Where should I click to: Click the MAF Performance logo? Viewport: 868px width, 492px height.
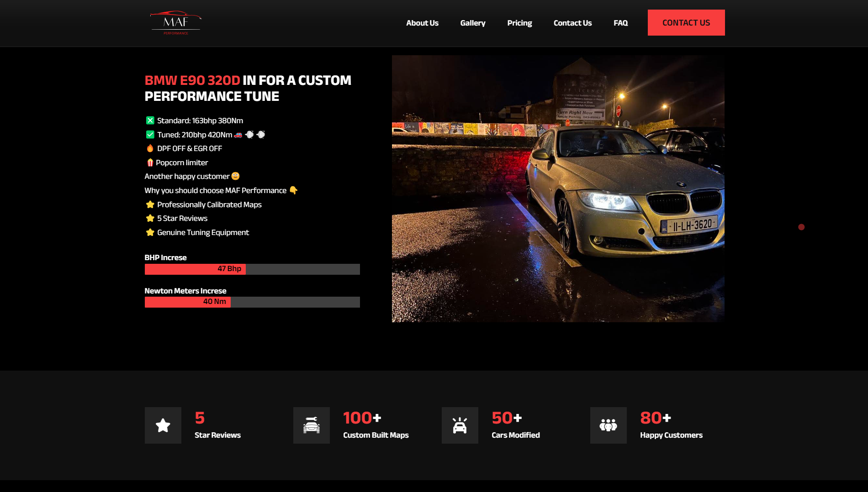click(x=176, y=23)
